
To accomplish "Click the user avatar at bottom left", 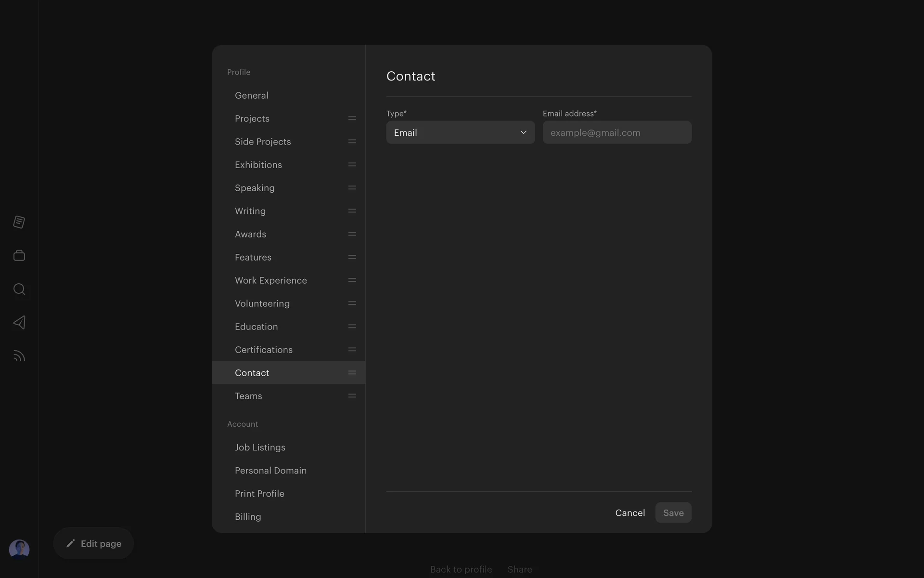I will pyautogui.click(x=19, y=549).
